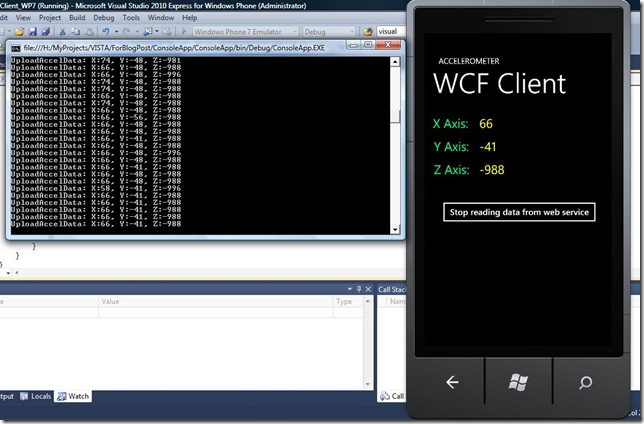The width and height of the screenshot is (644, 424).
Task: Click the Call Stack panel title
Action: (x=392, y=289)
